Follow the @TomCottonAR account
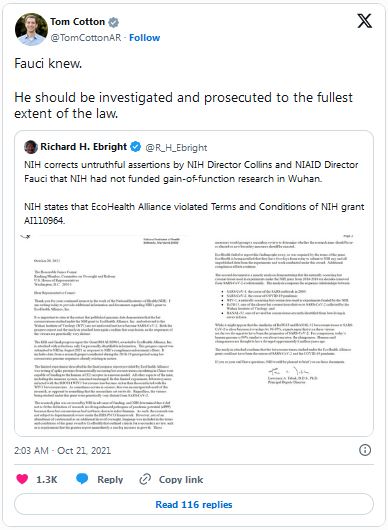The image size is (388, 530). point(145,38)
